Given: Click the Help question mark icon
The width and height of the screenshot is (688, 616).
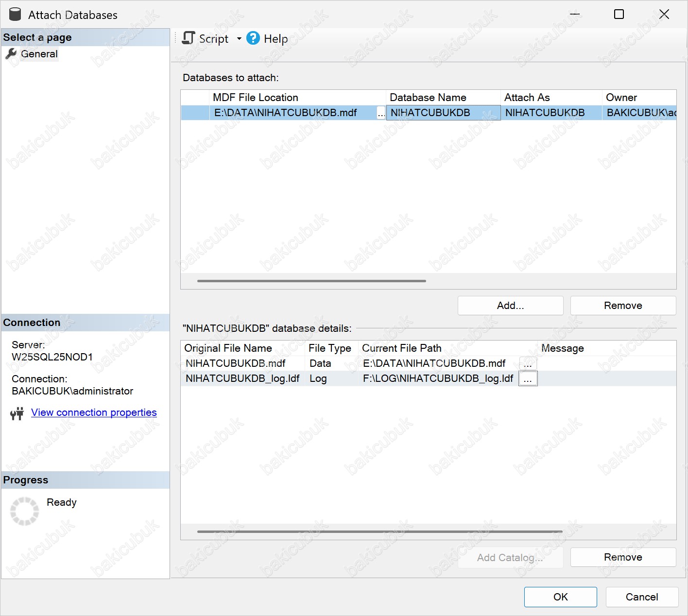Looking at the screenshot, I should 253,38.
